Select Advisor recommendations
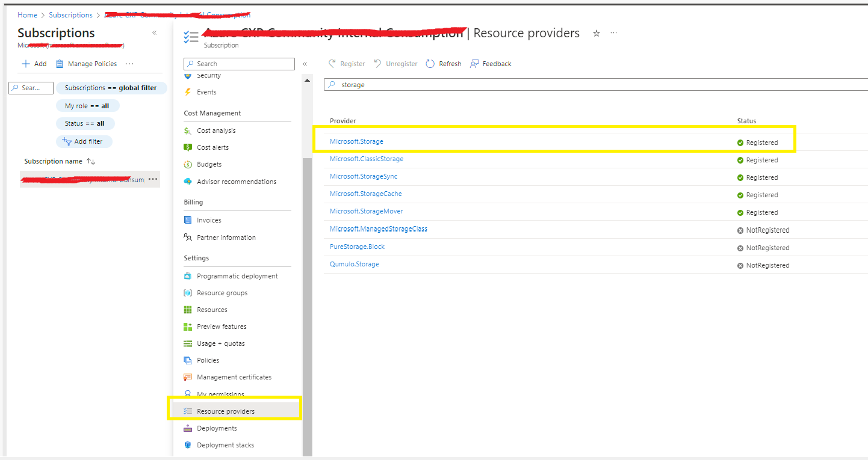Viewport: 868px width, 460px height. click(x=237, y=181)
